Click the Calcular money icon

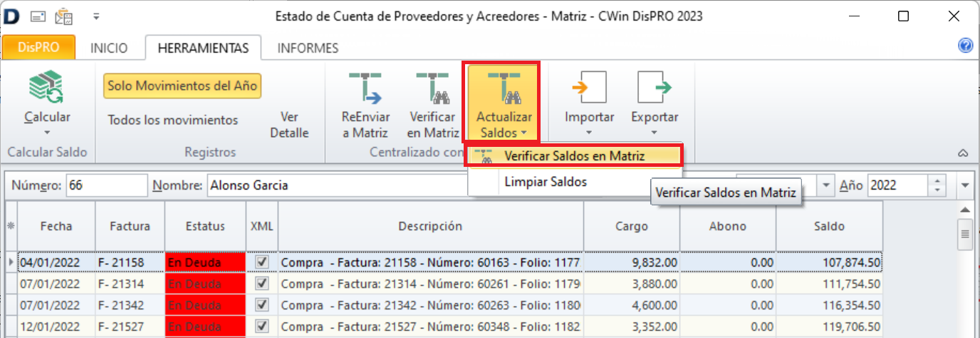click(x=47, y=87)
